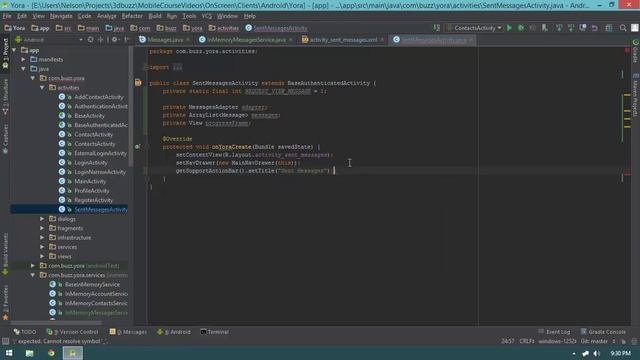The width and height of the screenshot is (640, 360).
Task: Click the CRLF line separator selector
Action: 527,341
